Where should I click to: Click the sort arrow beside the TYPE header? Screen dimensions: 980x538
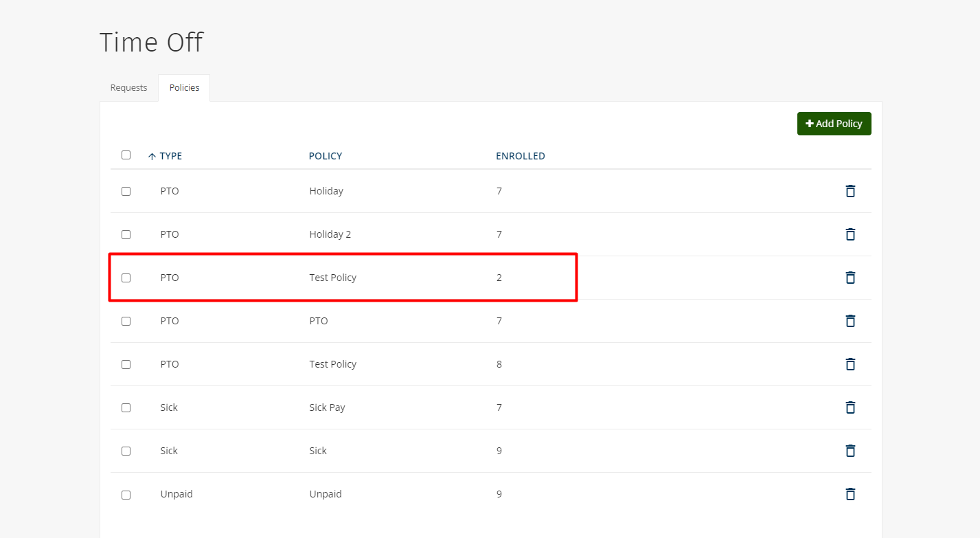pos(152,157)
